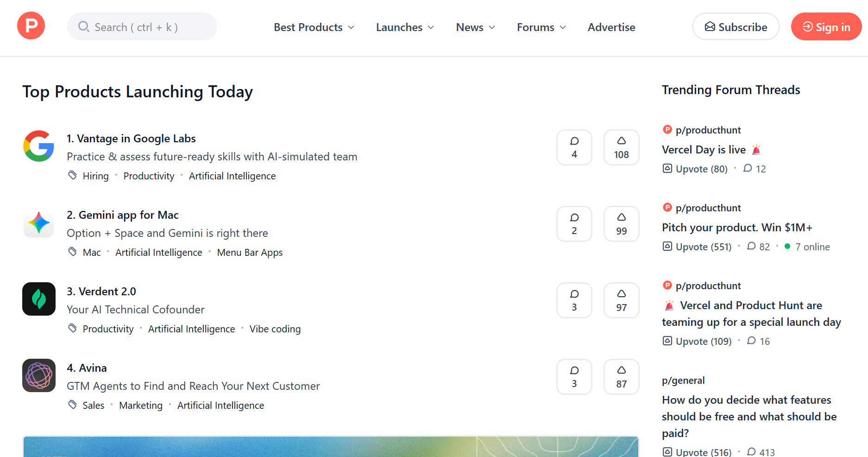Open 82 comments on Pitch your product
The image size is (868, 457).
[x=758, y=247]
